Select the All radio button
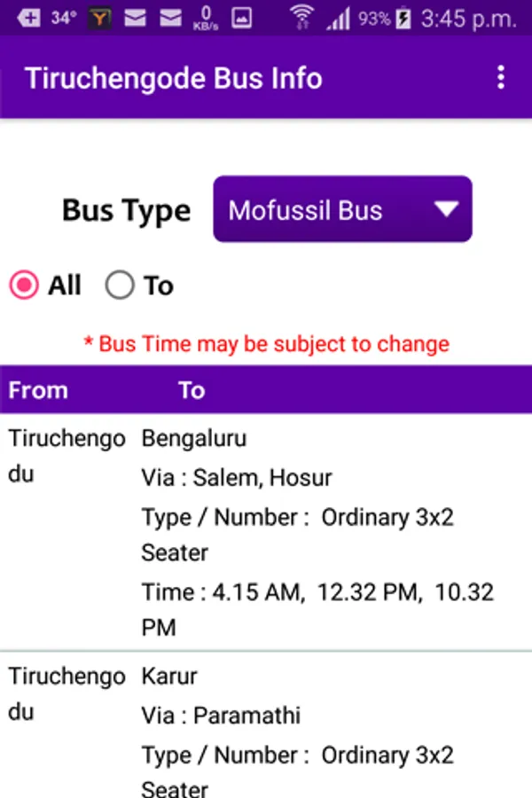Screen dimensions: 532x798 24,285
